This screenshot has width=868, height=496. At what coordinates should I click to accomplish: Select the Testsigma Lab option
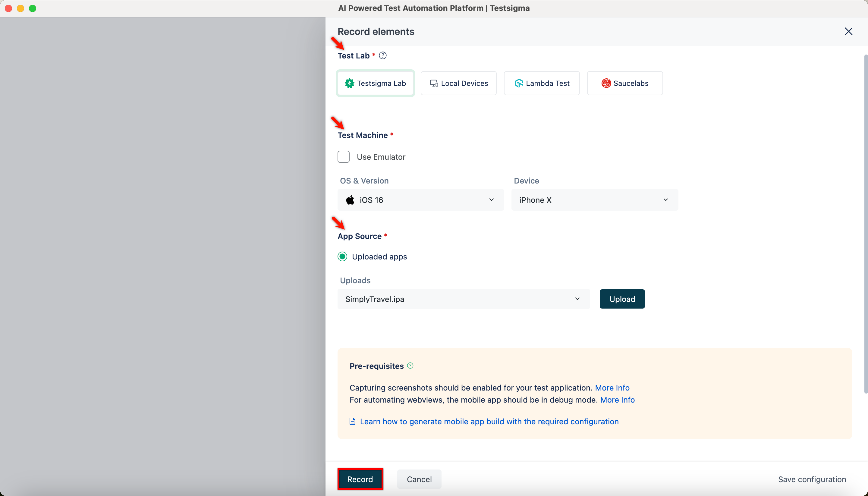[376, 83]
